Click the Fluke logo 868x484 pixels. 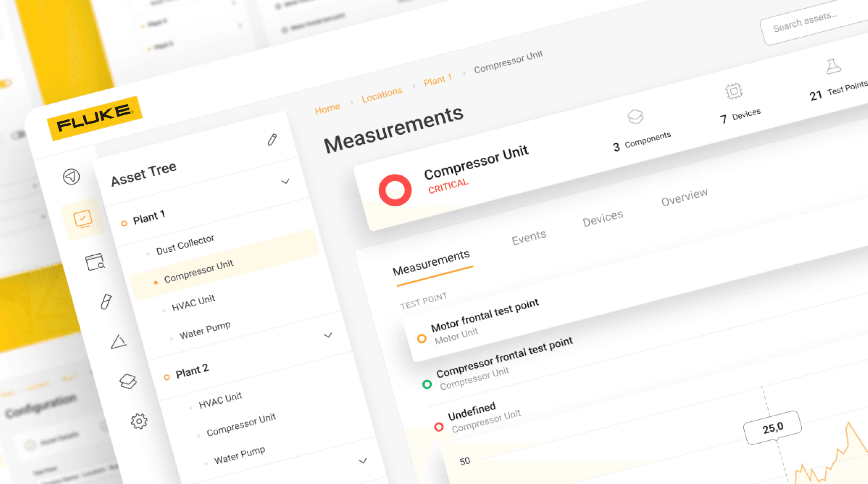pos(94,118)
